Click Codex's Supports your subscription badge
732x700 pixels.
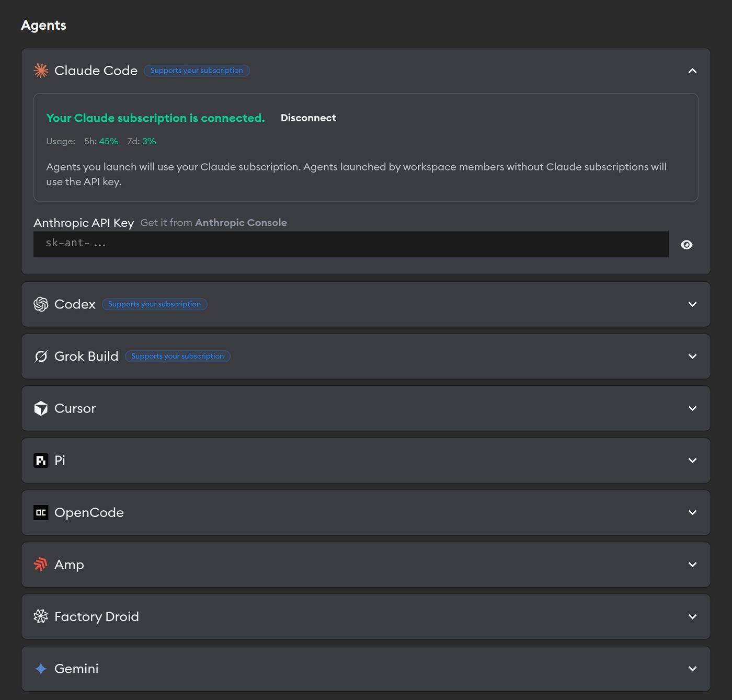(x=154, y=304)
